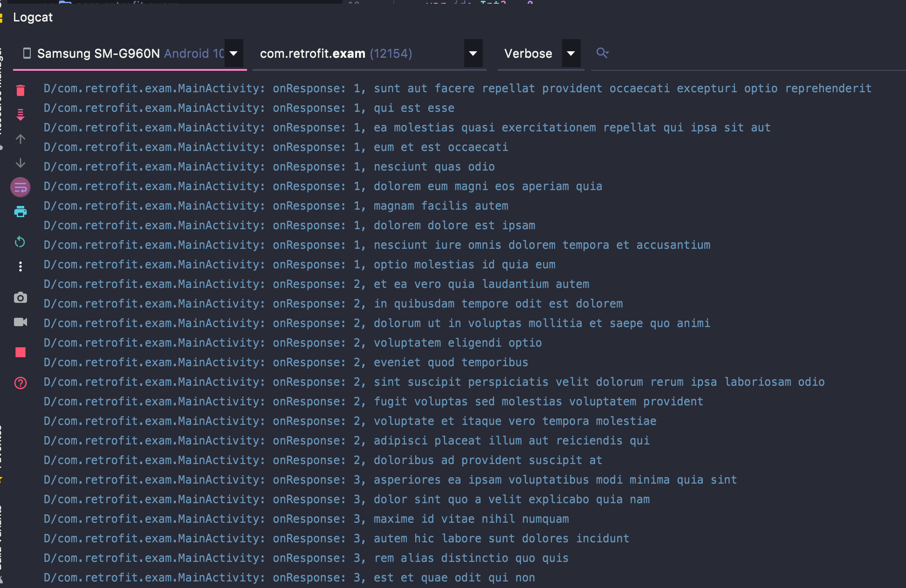Open the Verbose log level dropdown
The image size is (906, 588).
570,54
